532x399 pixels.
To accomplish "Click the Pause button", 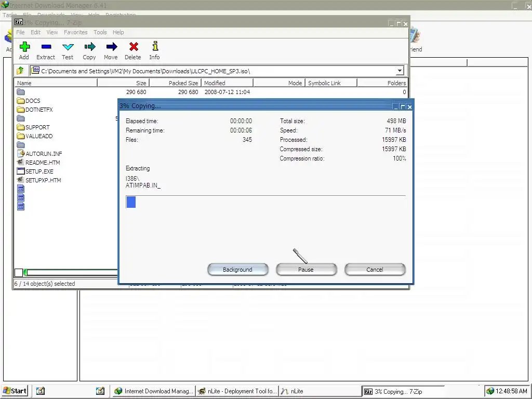I will tap(307, 270).
